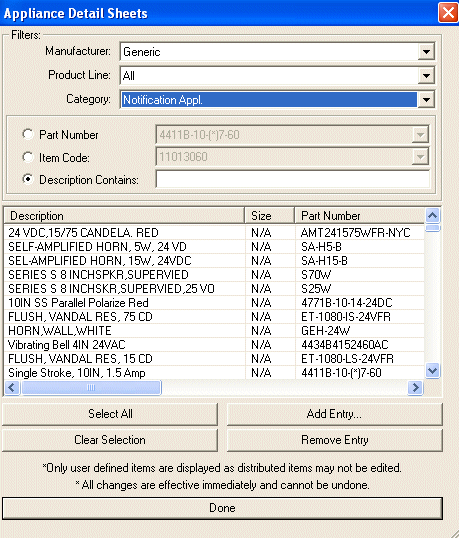The image size is (459, 538).
Task: Click the horizontal scrollbar thumb
Action: pyautogui.click(x=91, y=388)
